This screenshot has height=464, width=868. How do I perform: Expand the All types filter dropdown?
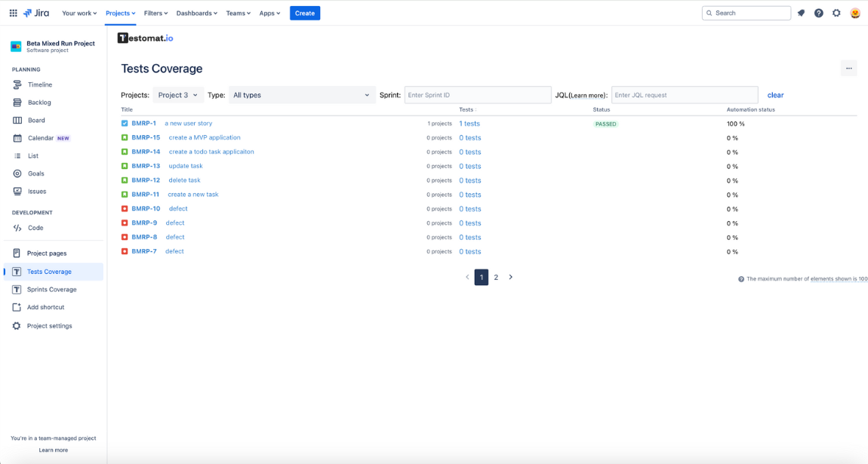(x=302, y=94)
